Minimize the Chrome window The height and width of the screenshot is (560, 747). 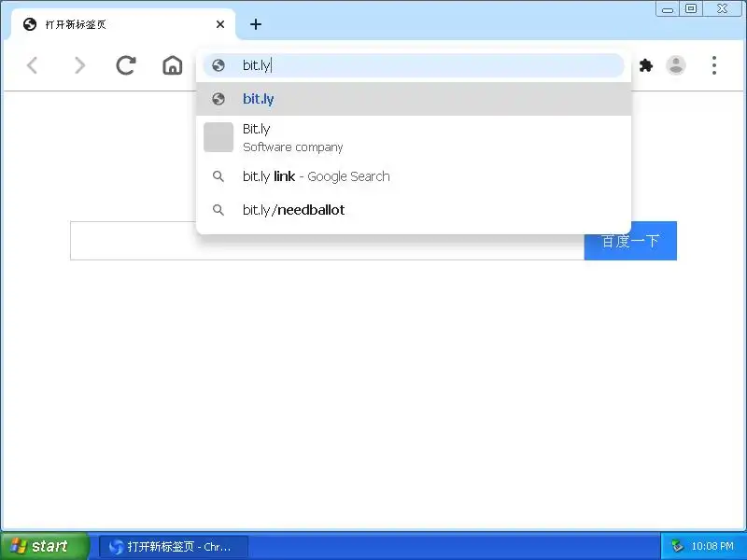668,9
